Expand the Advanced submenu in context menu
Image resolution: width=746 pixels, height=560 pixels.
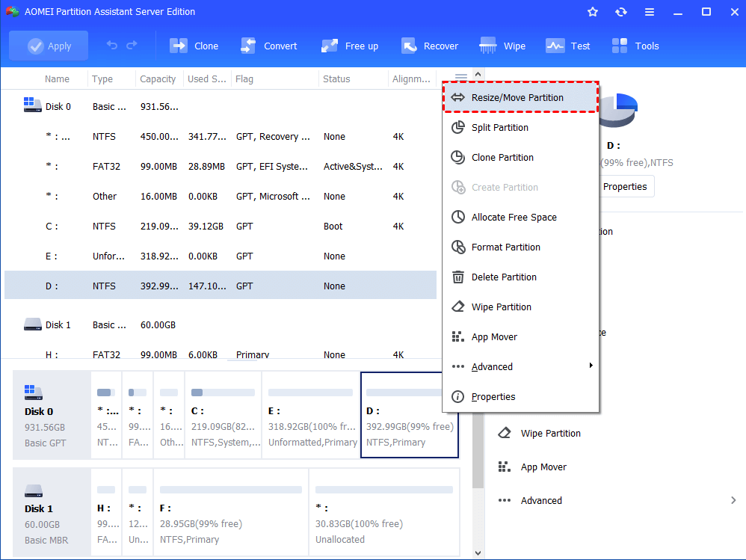(x=520, y=366)
